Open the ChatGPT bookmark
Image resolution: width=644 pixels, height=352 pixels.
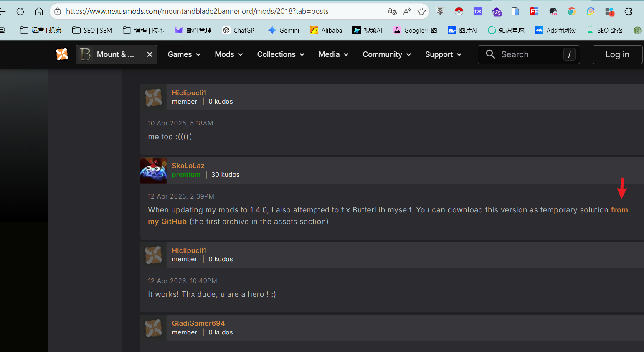(240, 30)
